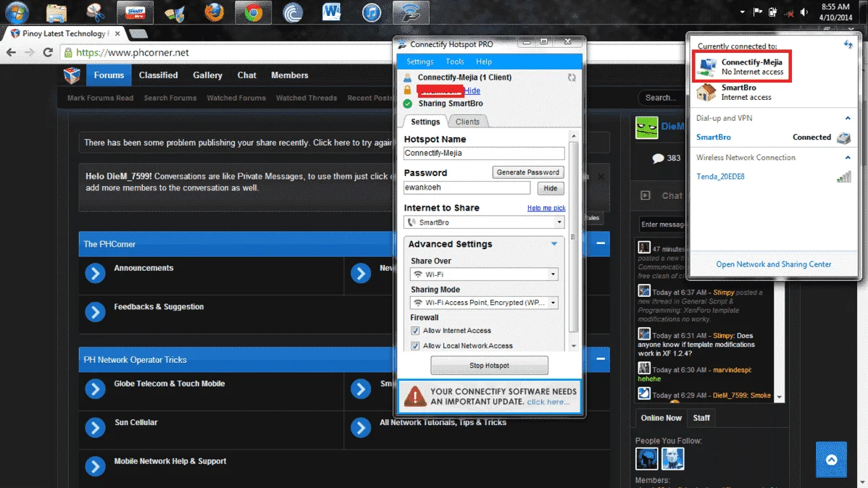This screenshot has width=868, height=488.
Task: Open the Action Center flag icon
Action: click(x=757, y=12)
